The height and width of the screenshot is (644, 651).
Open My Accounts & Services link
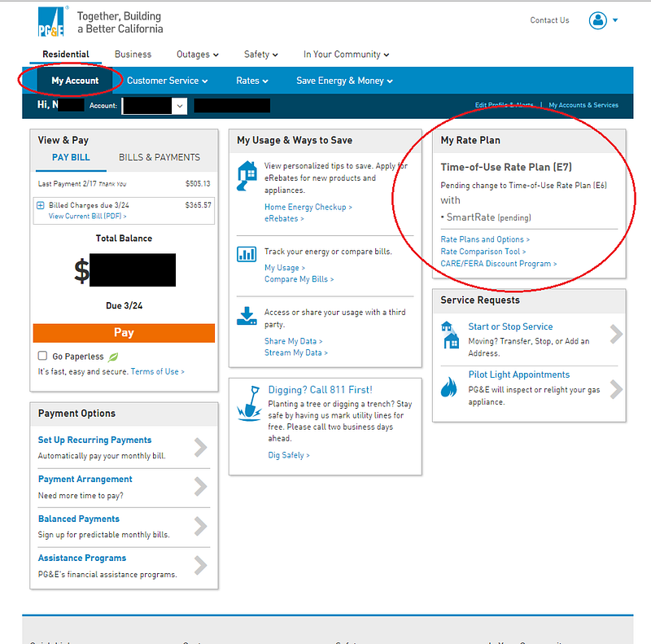point(583,105)
